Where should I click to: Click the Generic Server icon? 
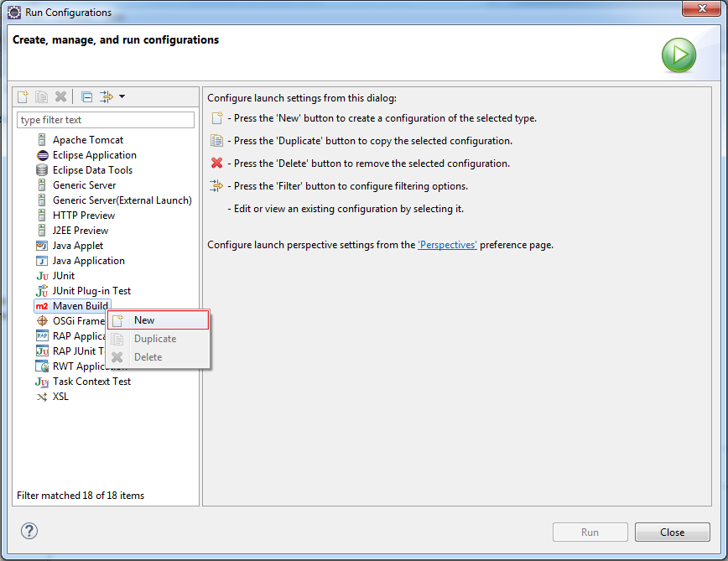tap(42, 185)
